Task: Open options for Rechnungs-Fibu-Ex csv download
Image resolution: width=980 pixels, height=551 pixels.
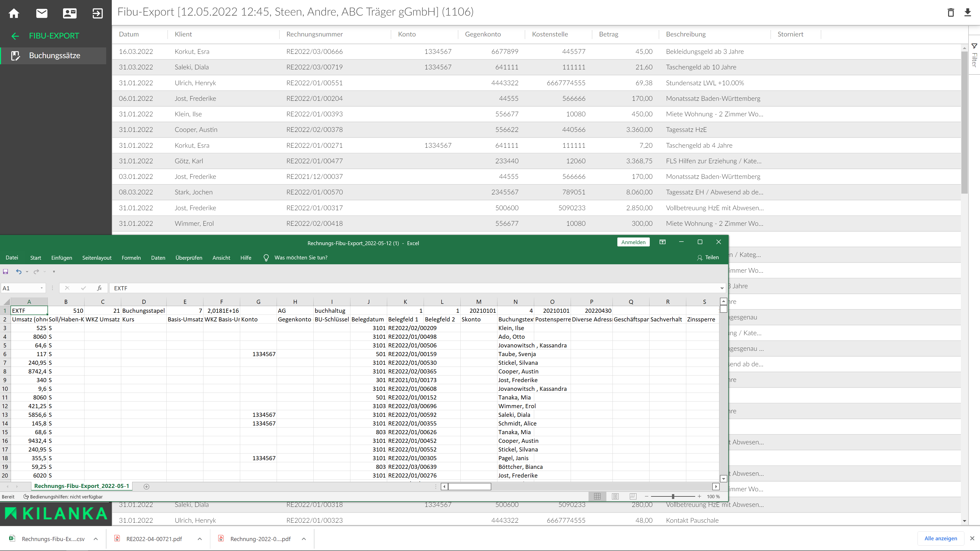Action: 96,539
